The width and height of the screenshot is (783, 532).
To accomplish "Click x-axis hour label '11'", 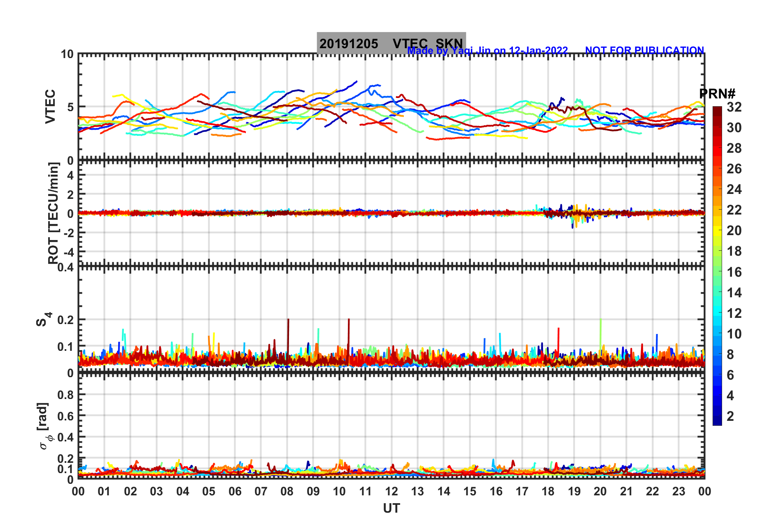I will (x=366, y=491).
